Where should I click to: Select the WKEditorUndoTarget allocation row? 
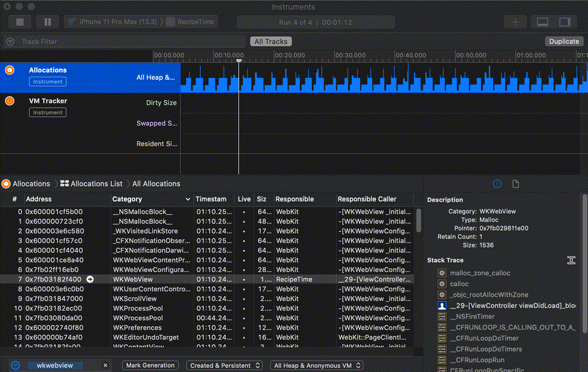coord(207,338)
